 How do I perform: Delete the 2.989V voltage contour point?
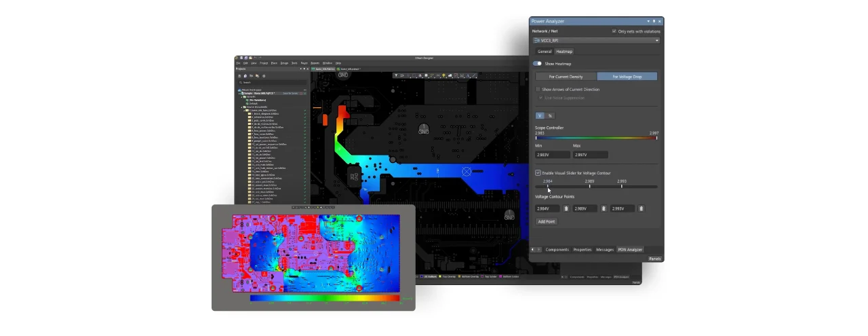[x=604, y=208]
